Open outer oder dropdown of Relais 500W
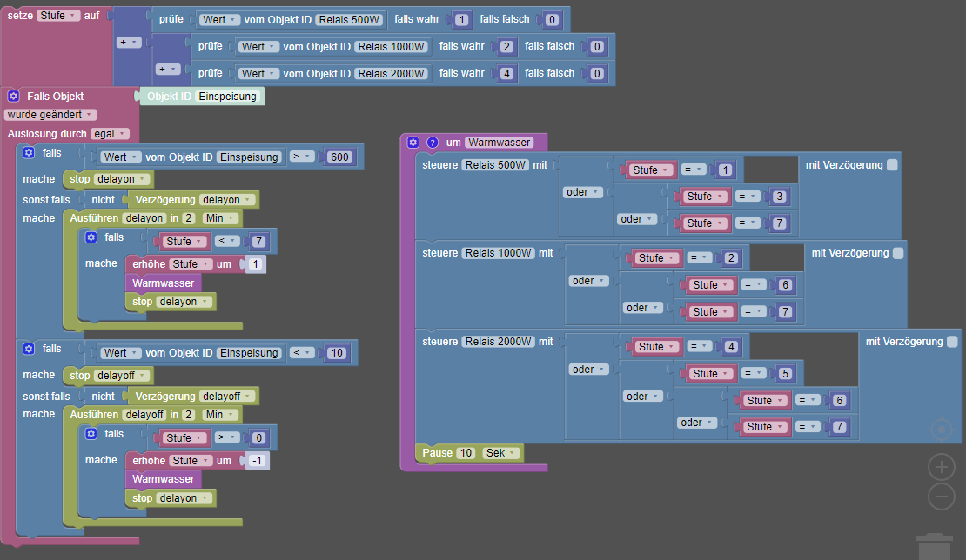The width and height of the screenshot is (966, 560). [582, 192]
